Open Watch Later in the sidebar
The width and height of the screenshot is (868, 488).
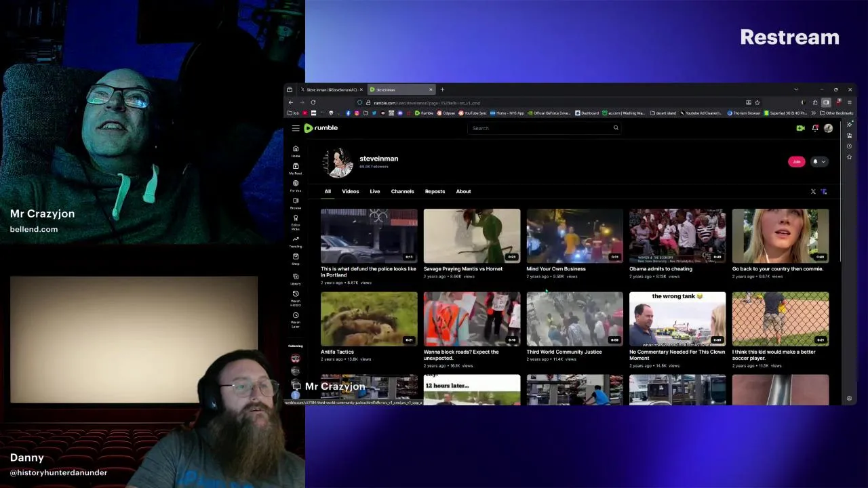coord(296,320)
